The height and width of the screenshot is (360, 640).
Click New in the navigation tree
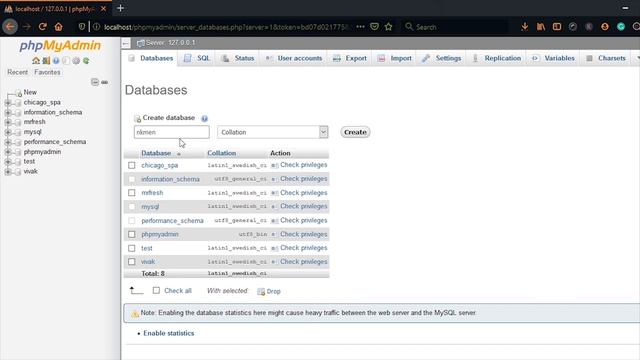click(30, 92)
